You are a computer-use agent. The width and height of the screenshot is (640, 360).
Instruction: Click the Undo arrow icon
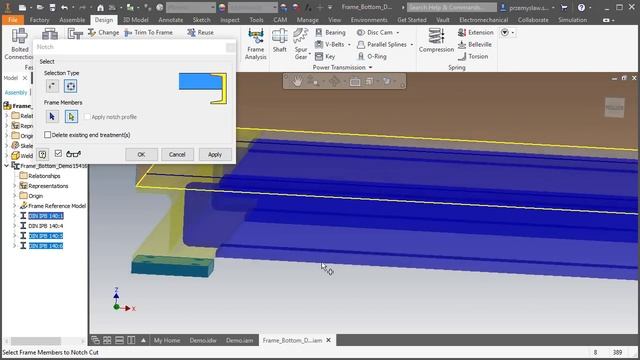(64, 7)
